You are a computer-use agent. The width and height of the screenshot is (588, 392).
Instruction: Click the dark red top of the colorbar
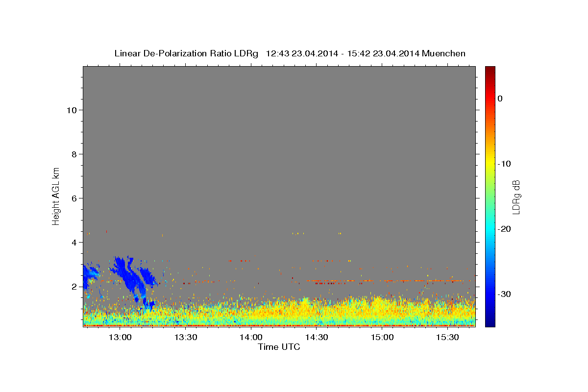click(490, 69)
